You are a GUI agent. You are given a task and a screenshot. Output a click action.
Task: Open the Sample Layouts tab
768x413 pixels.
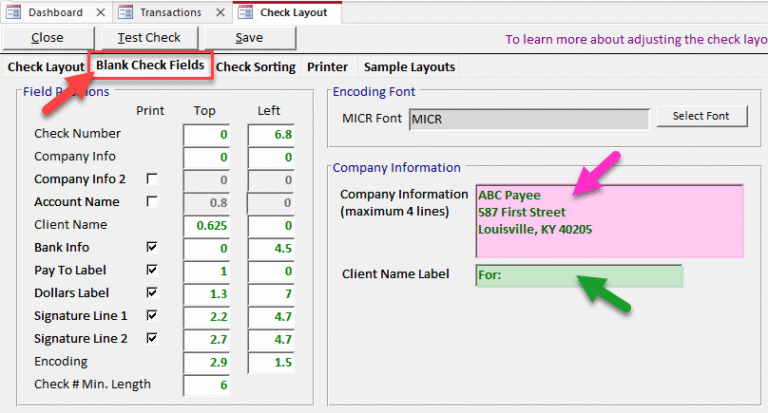409,67
